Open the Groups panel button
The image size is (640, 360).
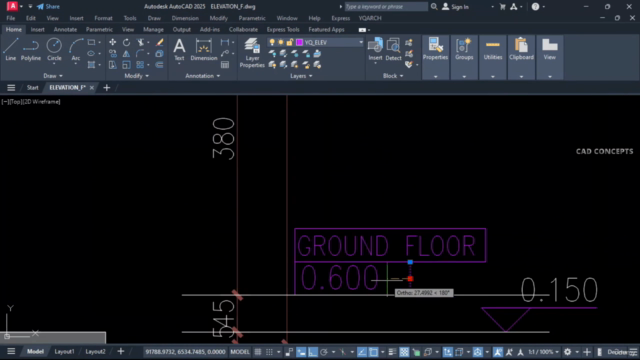tap(464, 57)
